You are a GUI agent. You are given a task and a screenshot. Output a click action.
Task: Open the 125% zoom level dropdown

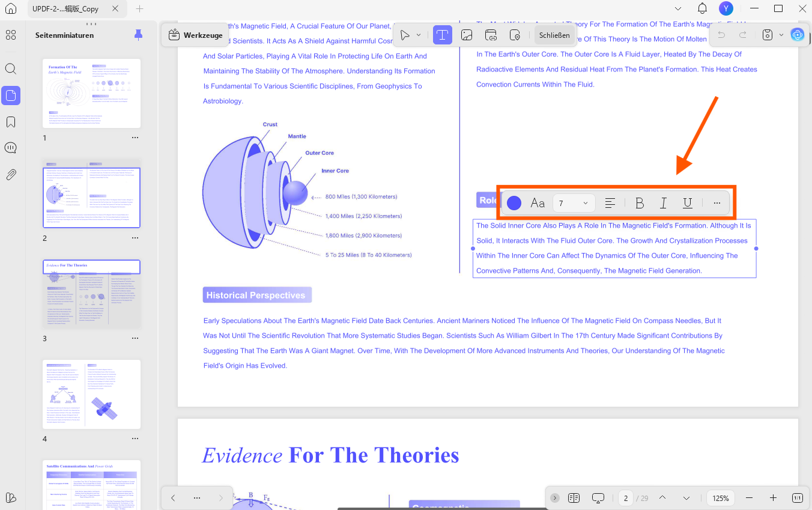721,498
